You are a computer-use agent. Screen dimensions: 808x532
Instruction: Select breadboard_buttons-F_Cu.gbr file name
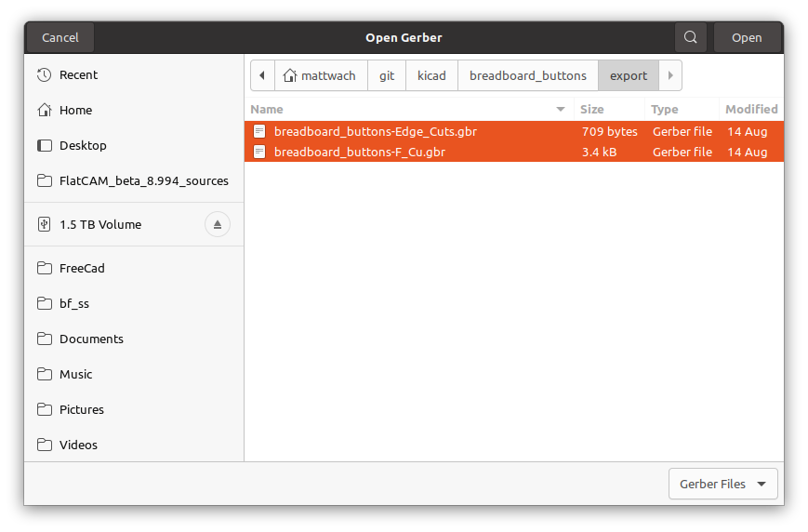pyautogui.click(x=360, y=153)
